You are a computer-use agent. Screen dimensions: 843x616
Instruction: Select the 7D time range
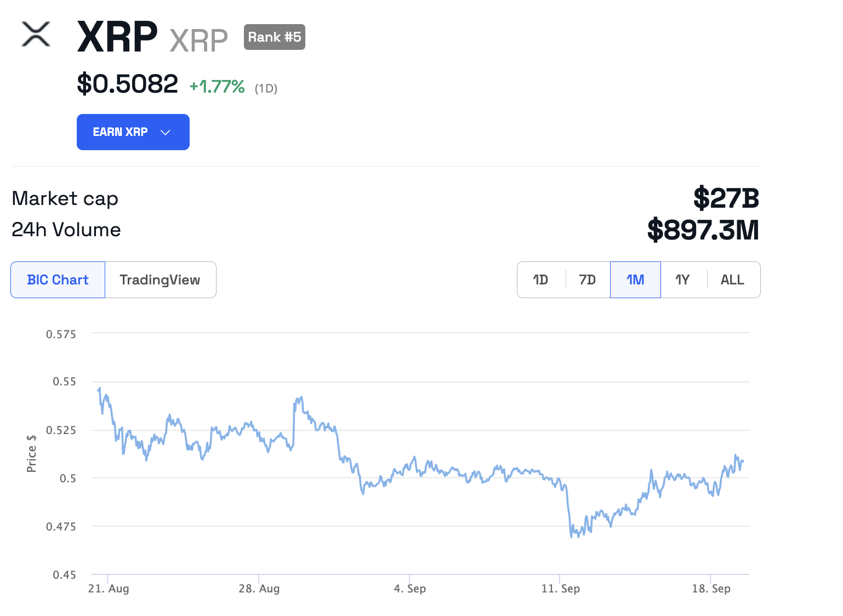pos(587,280)
